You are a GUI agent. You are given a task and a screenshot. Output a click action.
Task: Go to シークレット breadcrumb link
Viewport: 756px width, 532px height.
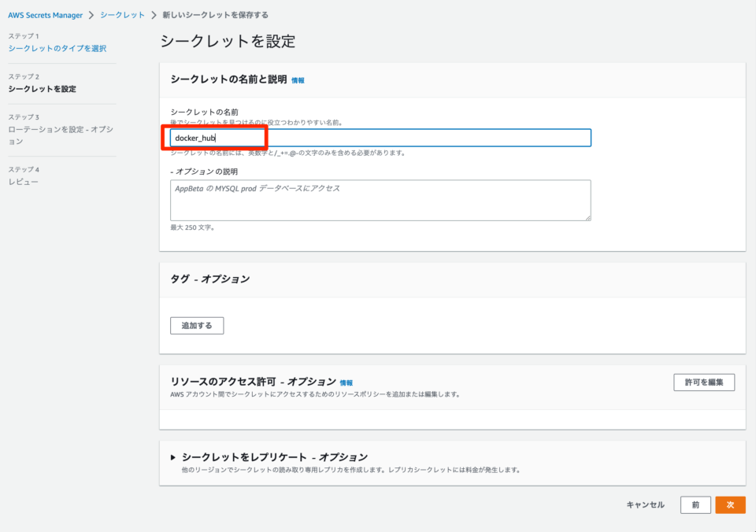pos(123,15)
